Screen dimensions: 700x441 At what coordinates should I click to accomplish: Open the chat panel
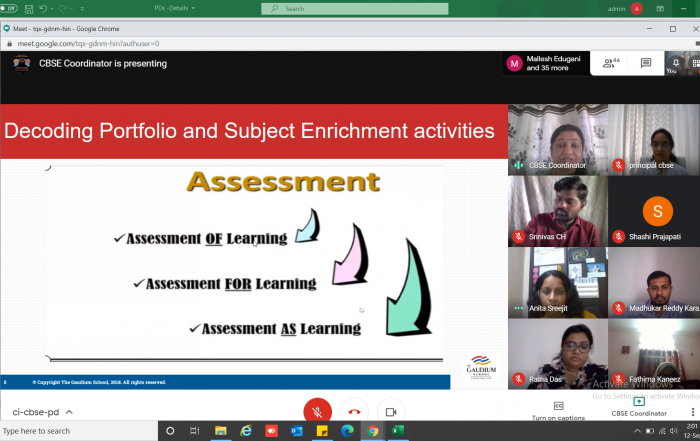pyautogui.click(x=646, y=63)
